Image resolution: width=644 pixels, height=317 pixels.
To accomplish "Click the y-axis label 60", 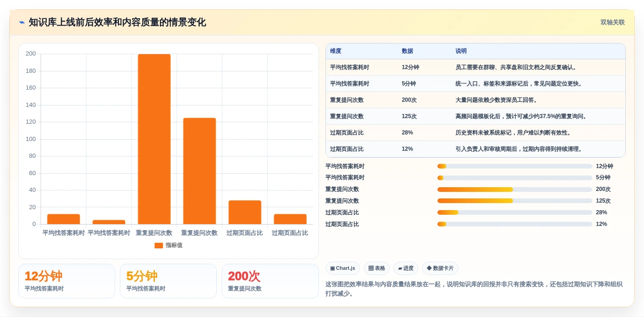I will click(33, 173).
